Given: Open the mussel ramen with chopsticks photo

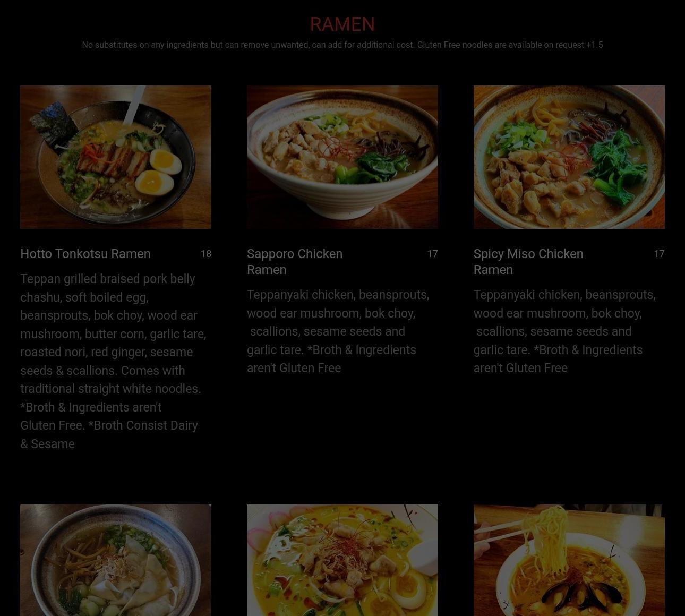Looking at the screenshot, I should click(569, 560).
